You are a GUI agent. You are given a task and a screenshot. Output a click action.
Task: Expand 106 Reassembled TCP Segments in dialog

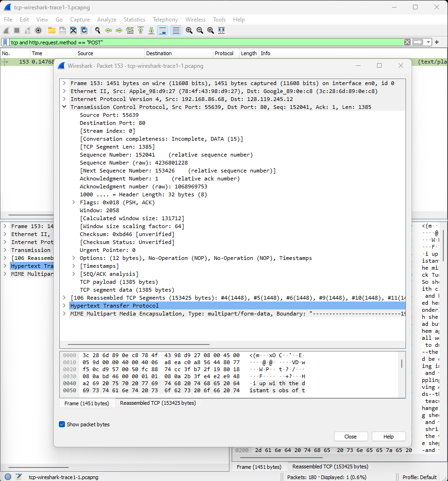[x=64, y=298]
